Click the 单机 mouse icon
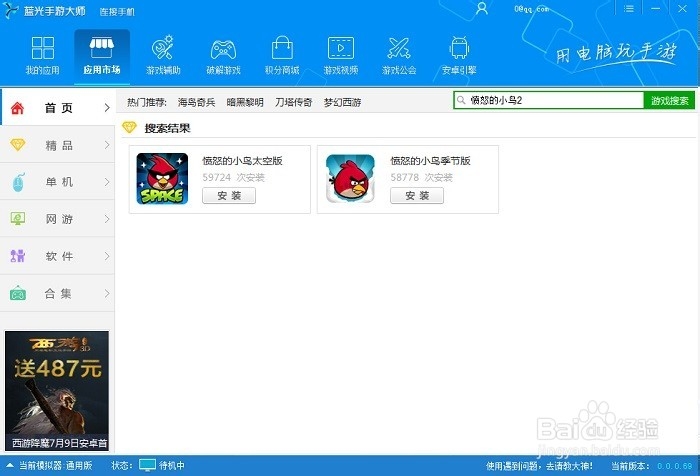This screenshot has height=476, width=700. (x=18, y=182)
